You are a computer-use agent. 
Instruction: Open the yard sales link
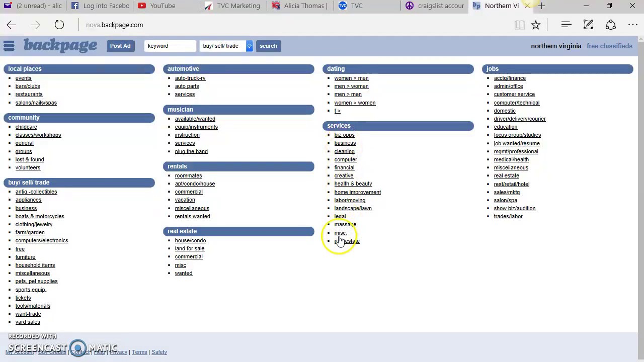(28, 322)
